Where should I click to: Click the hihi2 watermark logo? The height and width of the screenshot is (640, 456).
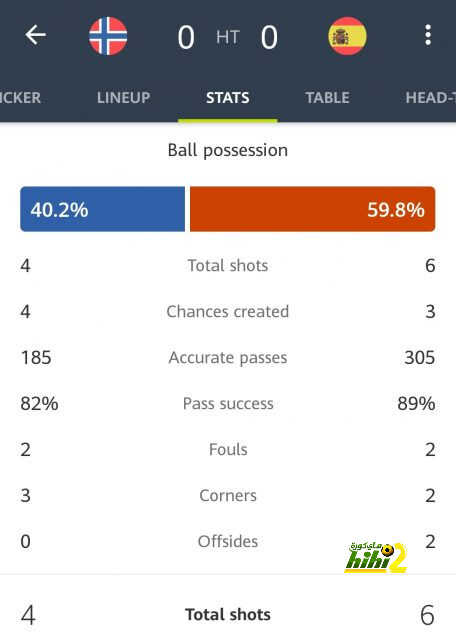coord(376,557)
